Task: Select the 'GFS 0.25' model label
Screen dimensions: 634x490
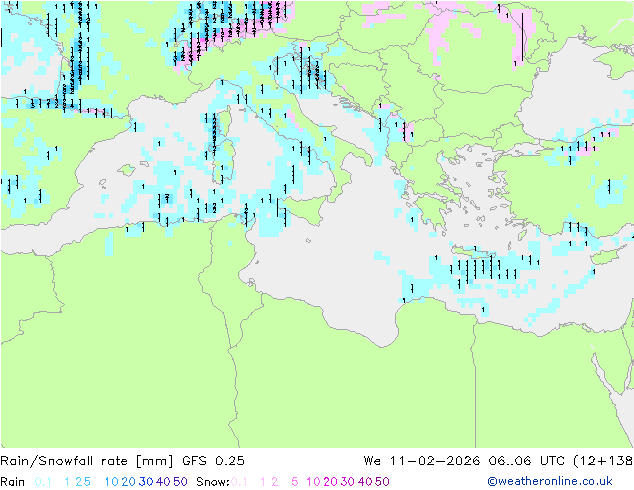Action: (213, 461)
